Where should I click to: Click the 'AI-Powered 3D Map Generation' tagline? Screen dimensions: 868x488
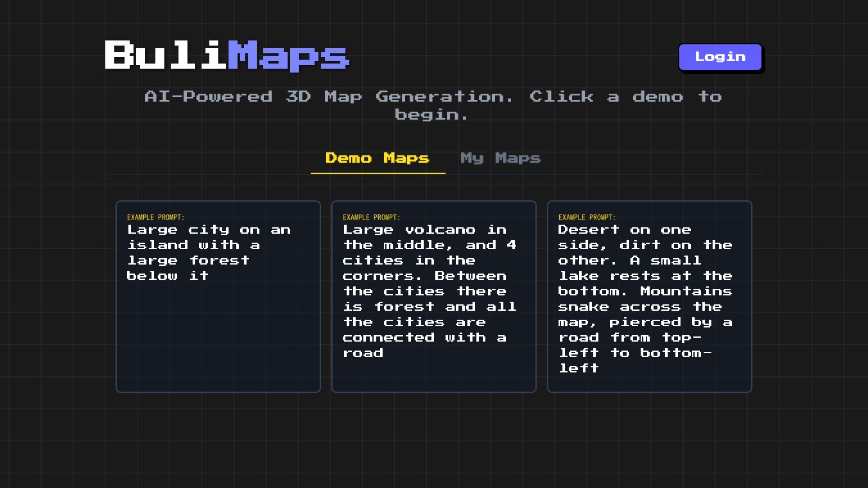tap(433, 105)
